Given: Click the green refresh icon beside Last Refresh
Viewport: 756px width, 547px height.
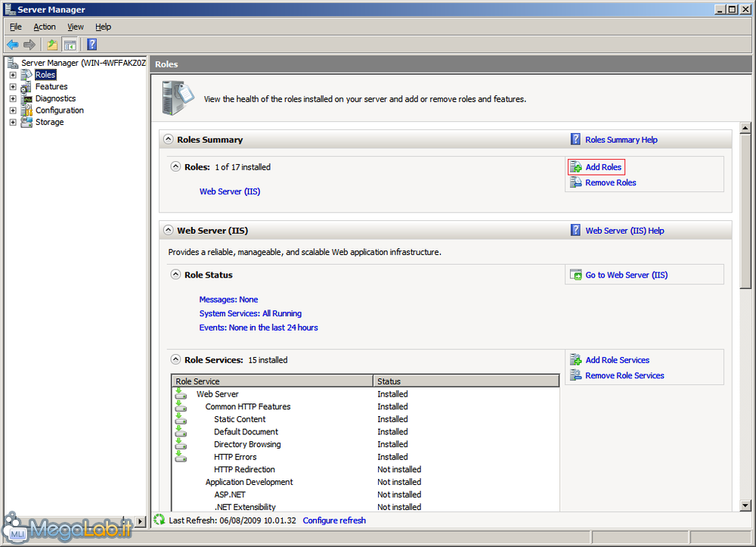Looking at the screenshot, I should click(159, 520).
